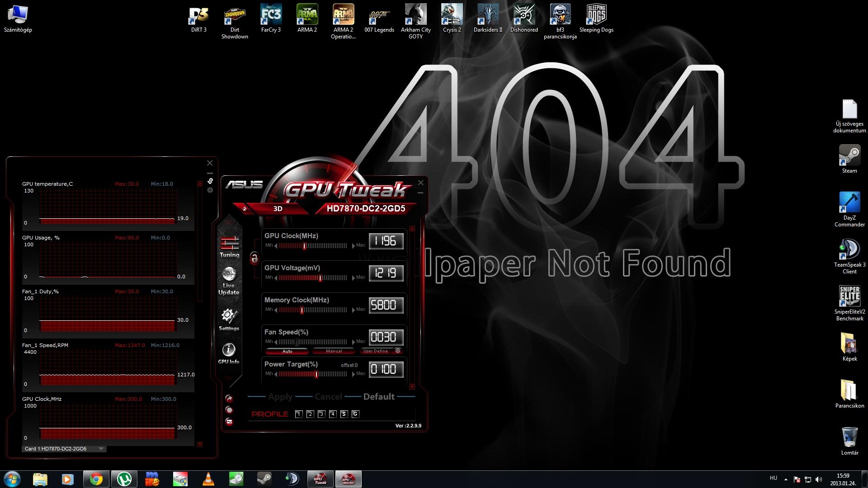Decrease GPU Clock with Min arrow
Screen dimensions: 868x488
(276, 246)
